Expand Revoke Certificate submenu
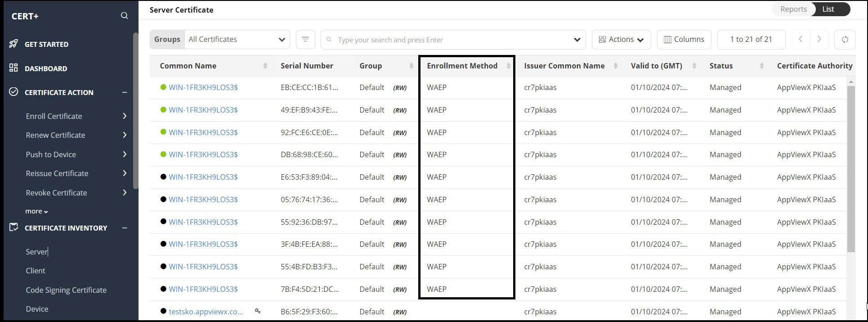868x322 pixels. pos(125,193)
